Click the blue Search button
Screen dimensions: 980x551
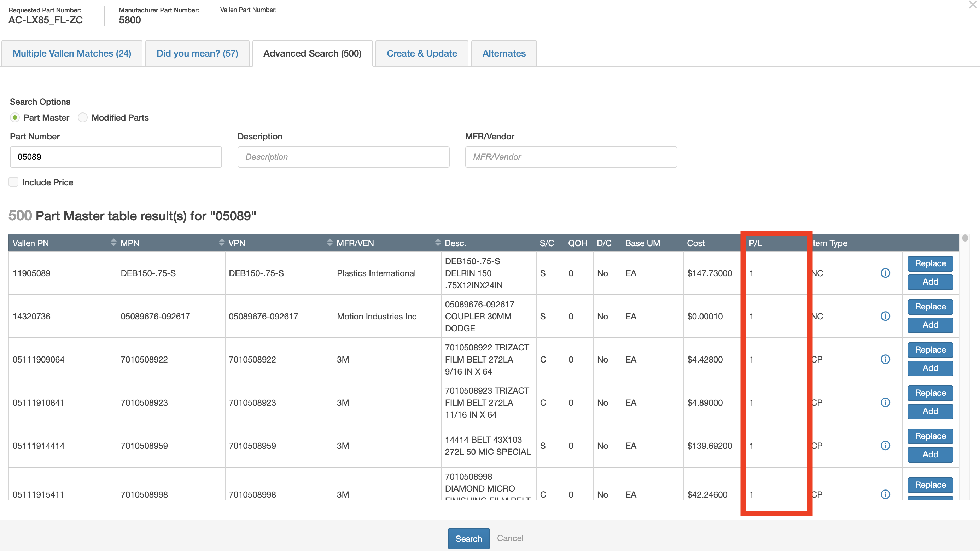click(468, 538)
